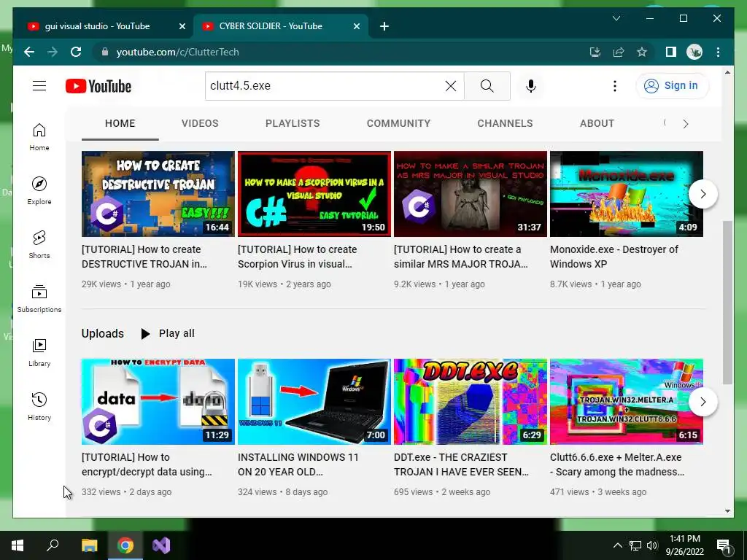Open Chrome's three-dot menu
This screenshot has width=747, height=560.
point(718,52)
